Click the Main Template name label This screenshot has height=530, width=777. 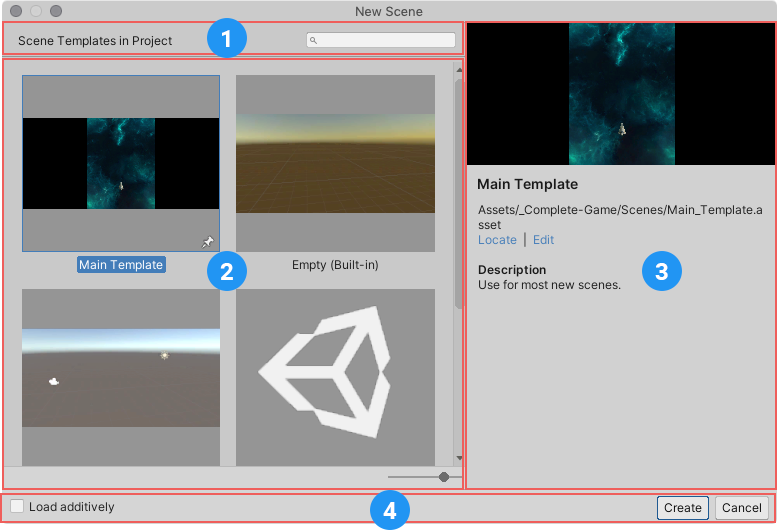[121, 265]
